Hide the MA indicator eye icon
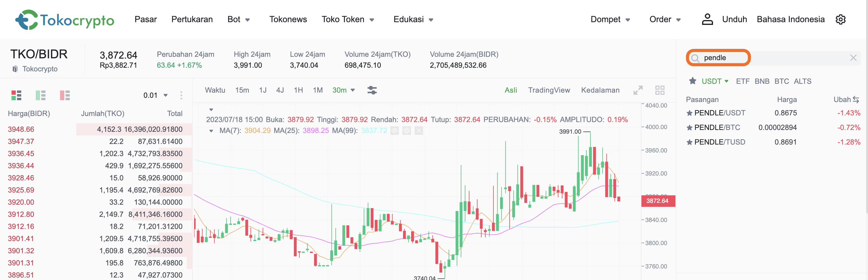Screen dimensions: 868x280 395,131
